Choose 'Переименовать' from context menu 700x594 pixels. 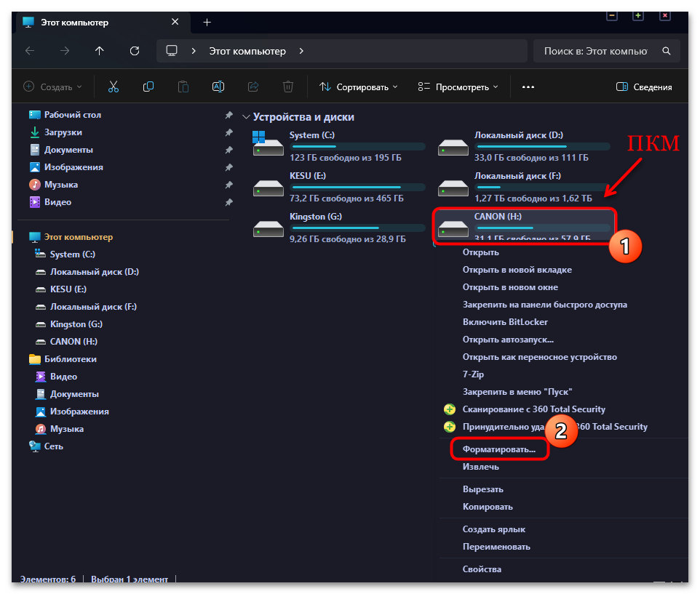coord(496,547)
